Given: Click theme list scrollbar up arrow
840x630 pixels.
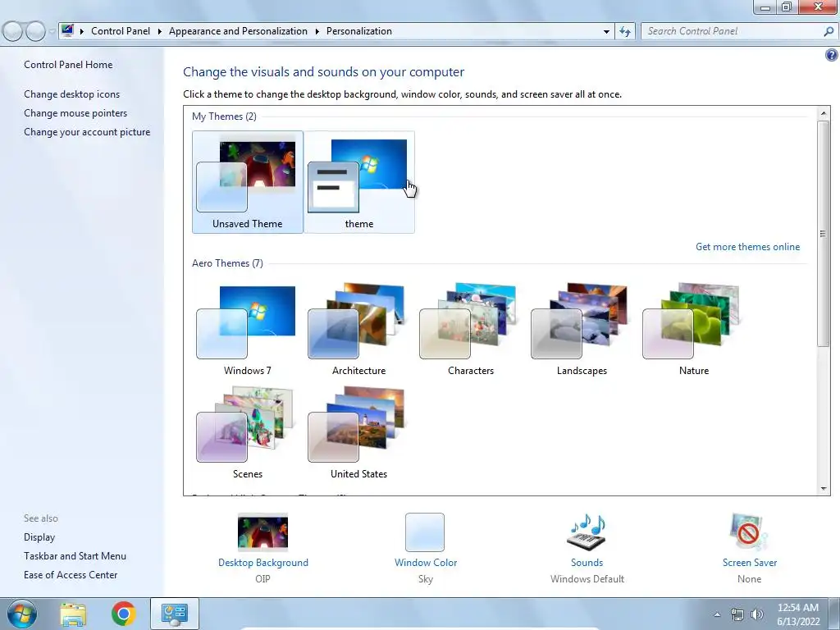Looking at the screenshot, I should coord(824,113).
